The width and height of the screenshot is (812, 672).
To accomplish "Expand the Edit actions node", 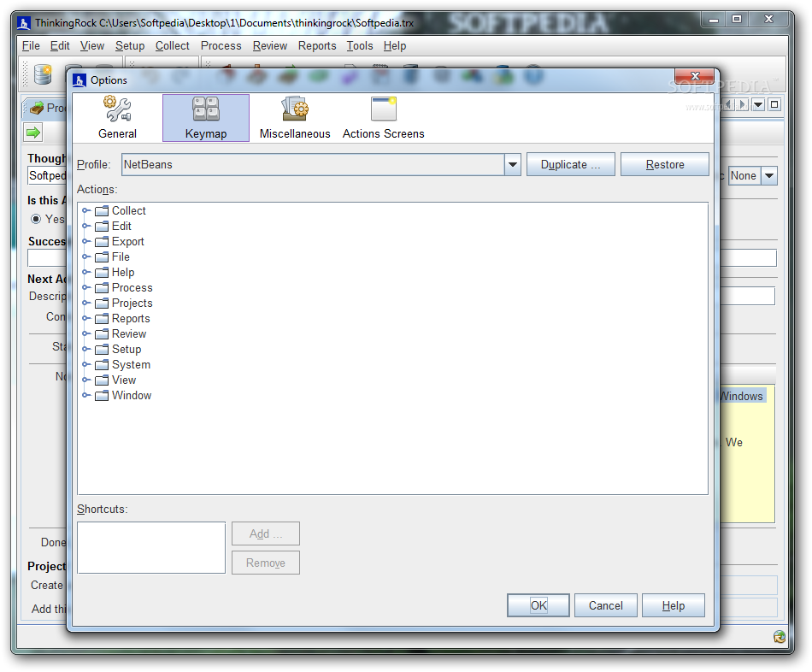I will coord(86,227).
